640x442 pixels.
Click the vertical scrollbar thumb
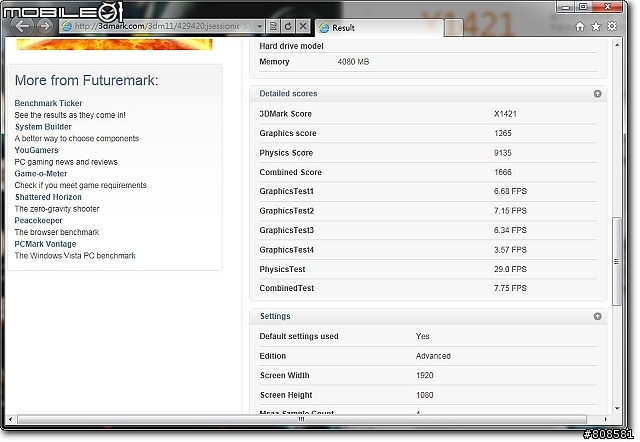click(x=617, y=261)
